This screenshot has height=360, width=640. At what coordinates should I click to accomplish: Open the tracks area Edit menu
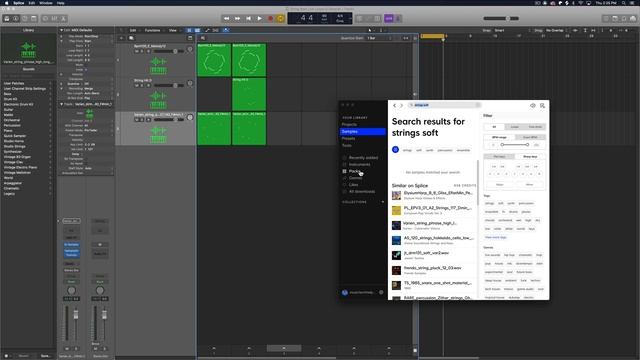pos(133,30)
